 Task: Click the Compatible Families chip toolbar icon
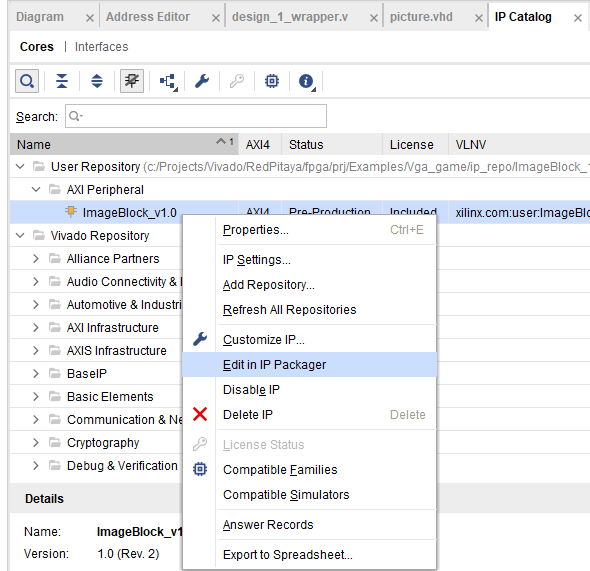pyautogui.click(x=272, y=81)
